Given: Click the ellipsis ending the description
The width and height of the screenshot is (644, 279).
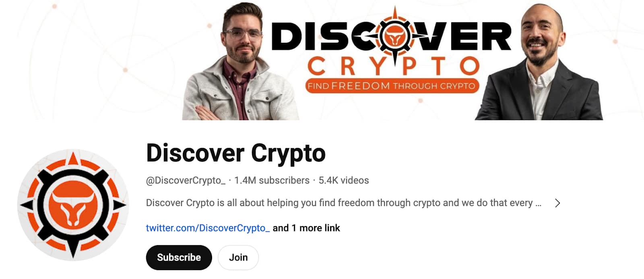Looking at the screenshot, I should click(538, 204).
